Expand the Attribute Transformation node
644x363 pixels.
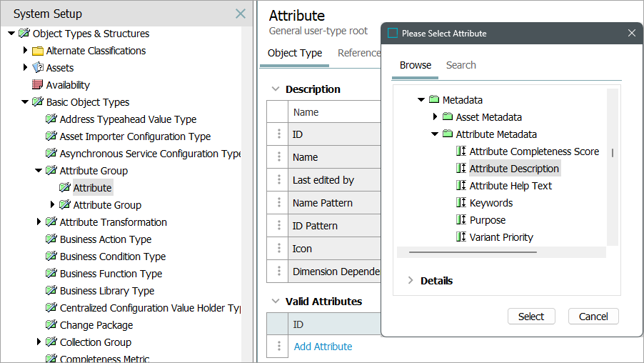[x=39, y=222]
